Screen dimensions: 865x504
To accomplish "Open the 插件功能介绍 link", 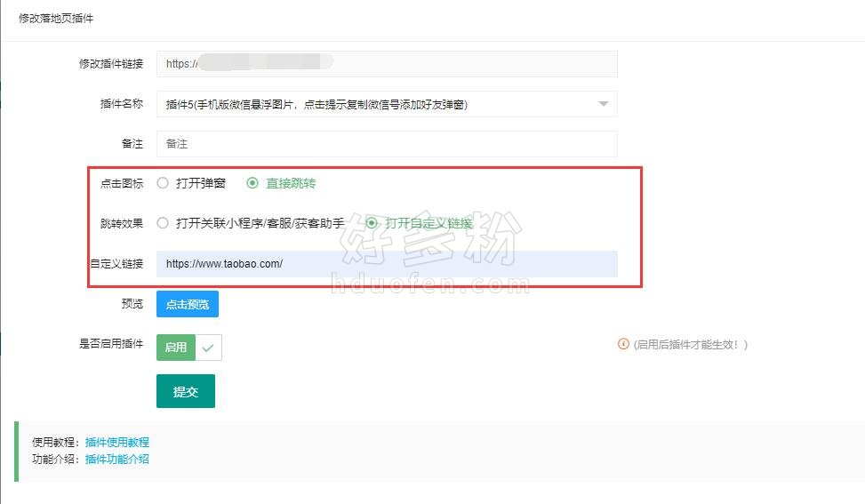I will click(x=117, y=459).
